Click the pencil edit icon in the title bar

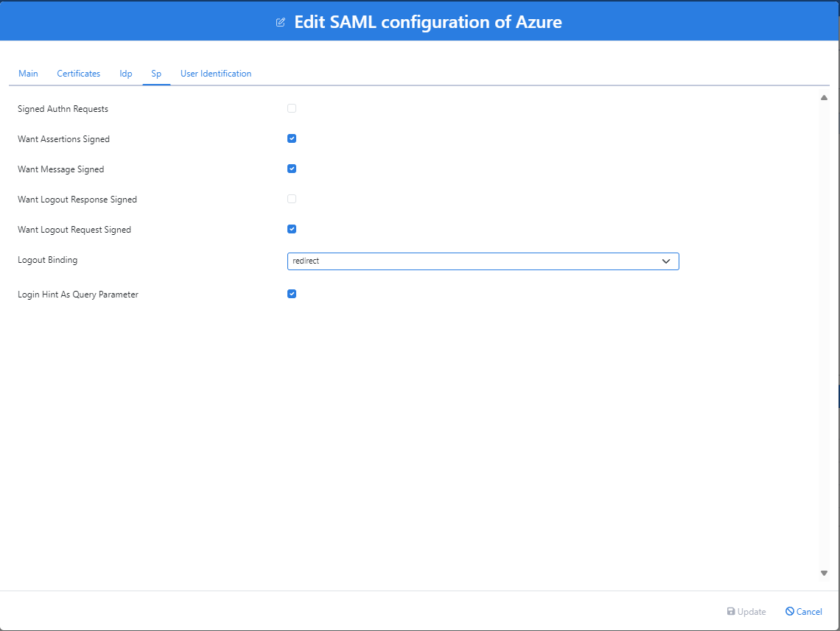tap(280, 22)
